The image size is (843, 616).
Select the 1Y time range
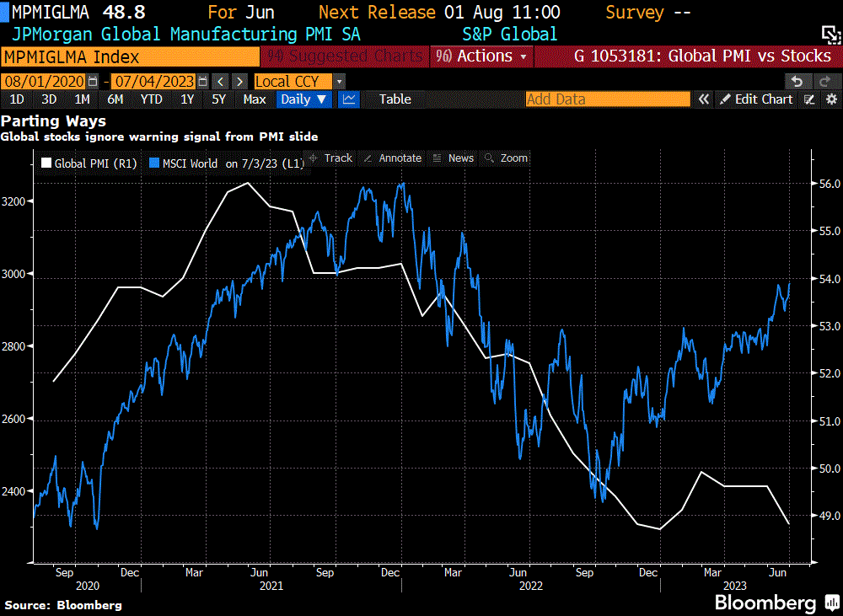(x=187, y=99)
